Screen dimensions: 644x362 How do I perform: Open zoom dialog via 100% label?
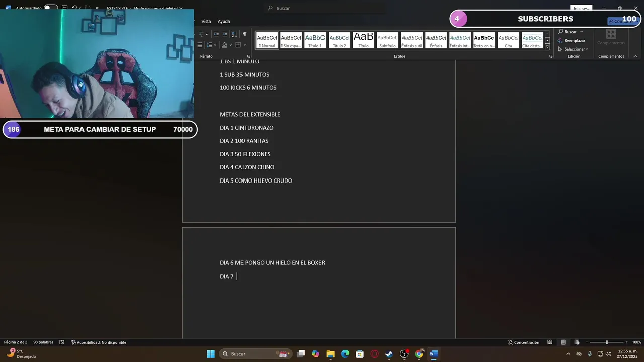click(x=636, y=342)
